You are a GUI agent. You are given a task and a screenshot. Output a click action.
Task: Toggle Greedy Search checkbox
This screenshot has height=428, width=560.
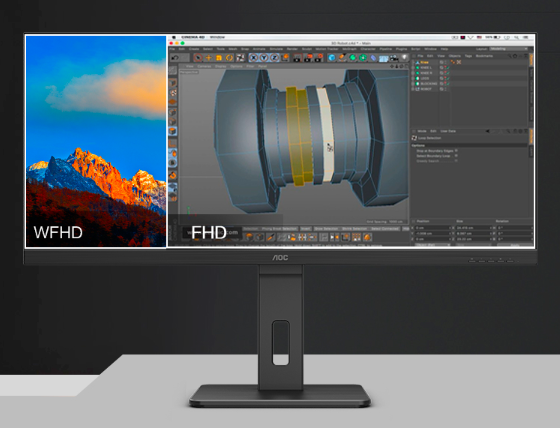tap(456, 160)
